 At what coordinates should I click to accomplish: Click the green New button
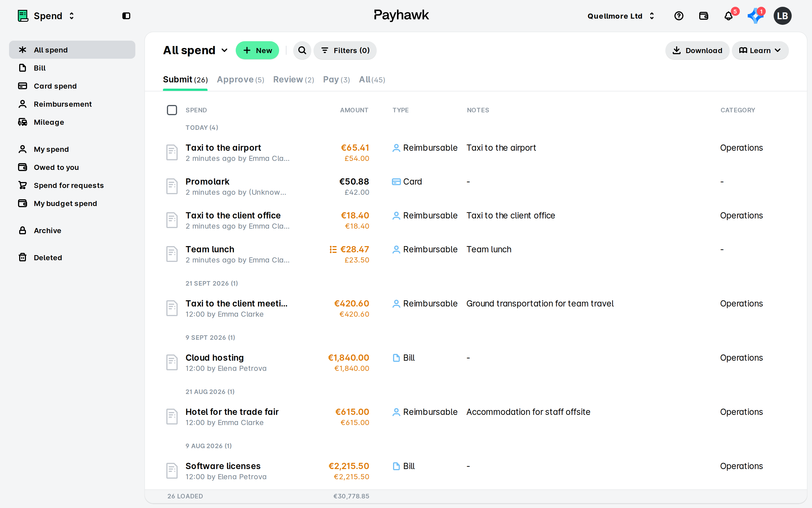tap(257, 51)
